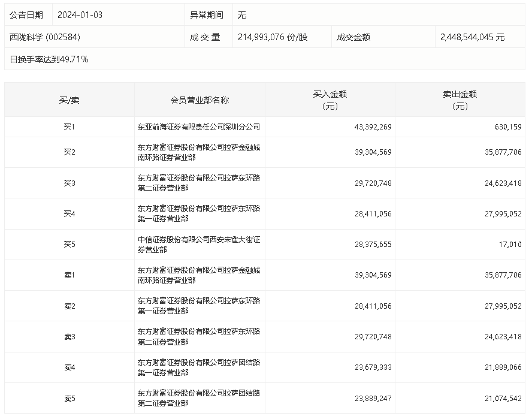Select the 卖4 row label

(x=69, y=367)
